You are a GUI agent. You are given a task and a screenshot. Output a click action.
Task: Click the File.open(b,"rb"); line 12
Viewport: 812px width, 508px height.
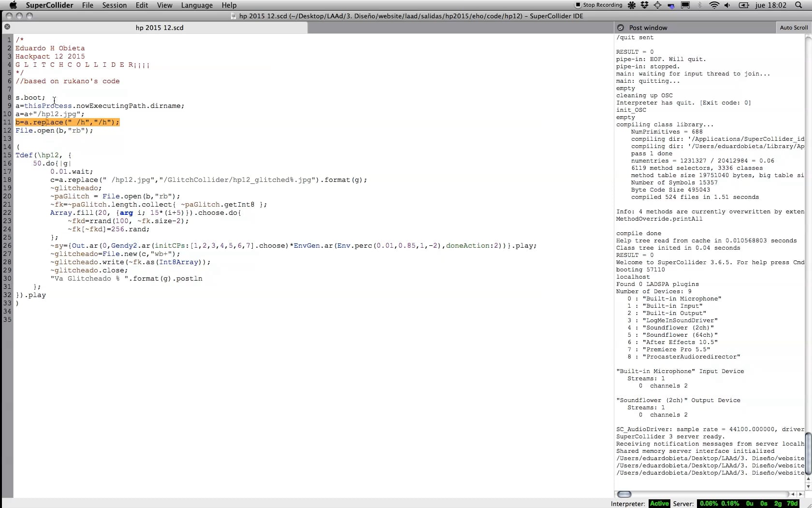[54, 130]
